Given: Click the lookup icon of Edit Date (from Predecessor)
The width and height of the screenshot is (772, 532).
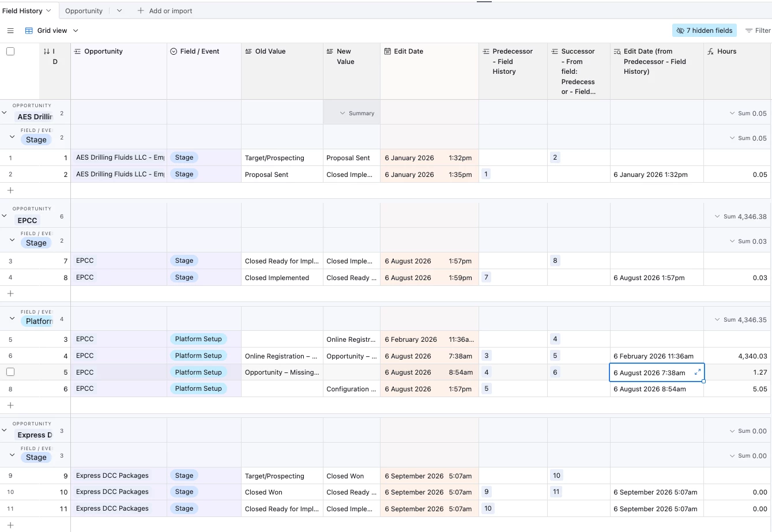Looking at the screenshot, I should coord(617,51).
